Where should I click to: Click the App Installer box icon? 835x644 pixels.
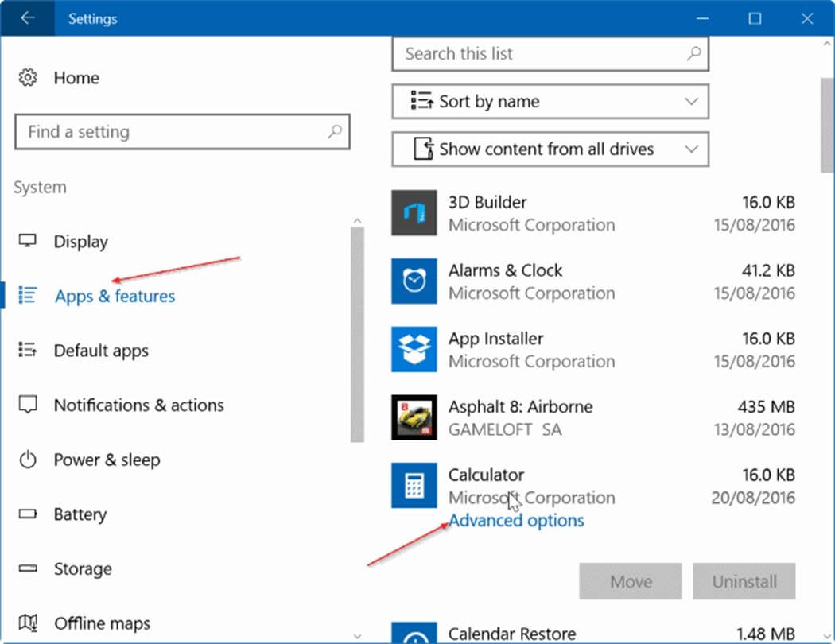click(414, 350)
